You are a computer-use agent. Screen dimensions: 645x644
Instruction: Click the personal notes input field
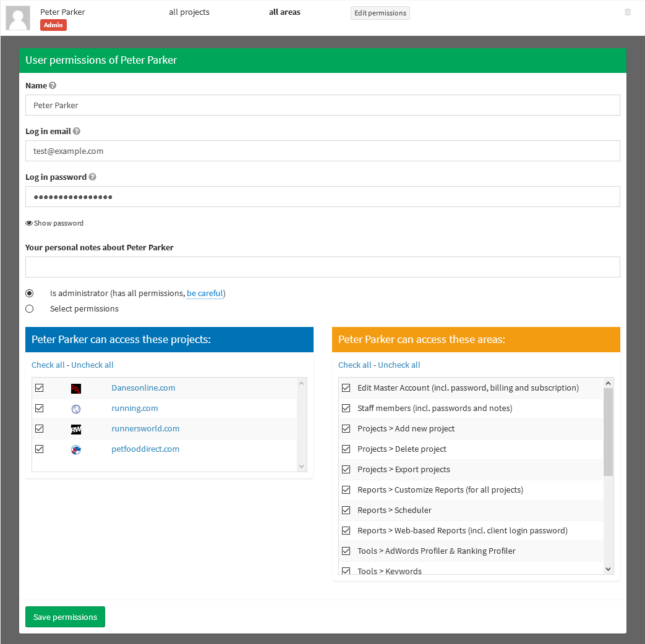click(322, 267)
